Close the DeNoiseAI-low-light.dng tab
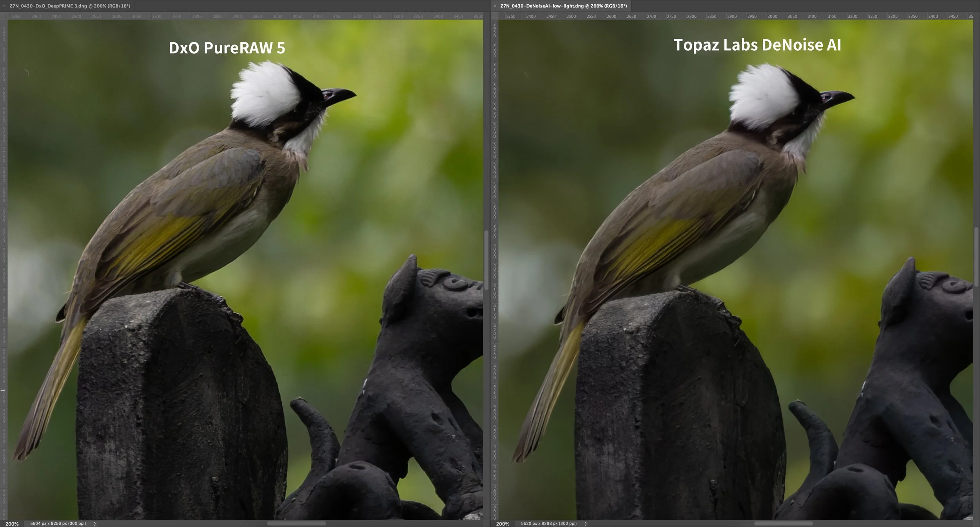The width and height of the screenshot is (980, 527). click(495, 6)
